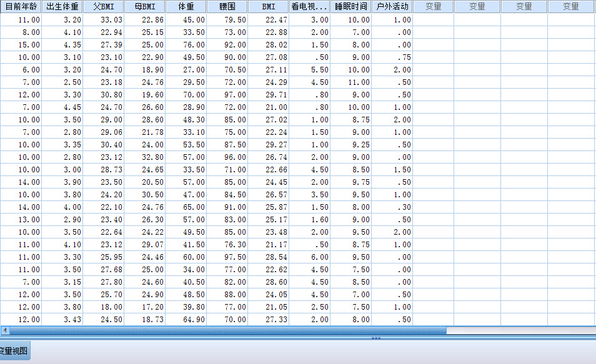This screenshot has width=596, height=364.
Task: Select the cell containing 87.50
Action: 227,145
